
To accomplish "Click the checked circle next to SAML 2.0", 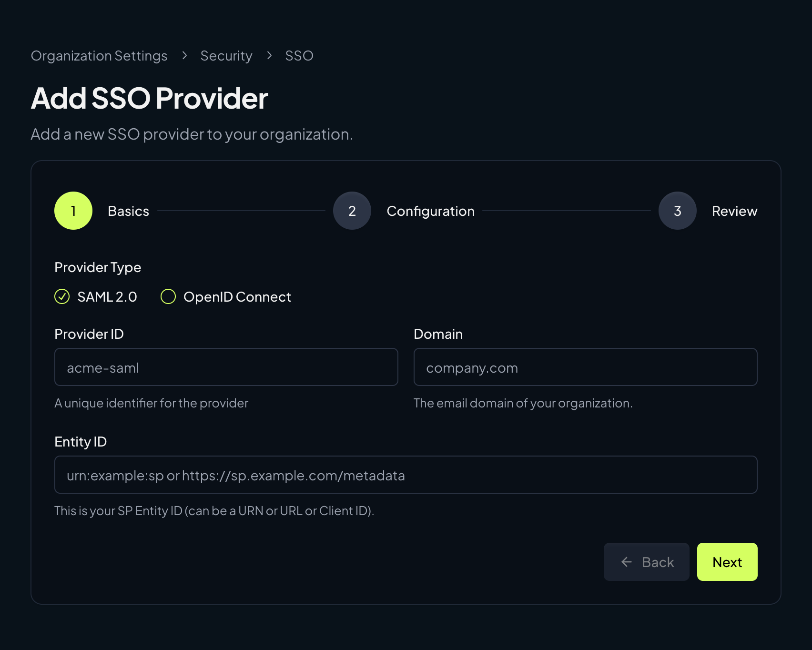I will click(x=62, y=296).
